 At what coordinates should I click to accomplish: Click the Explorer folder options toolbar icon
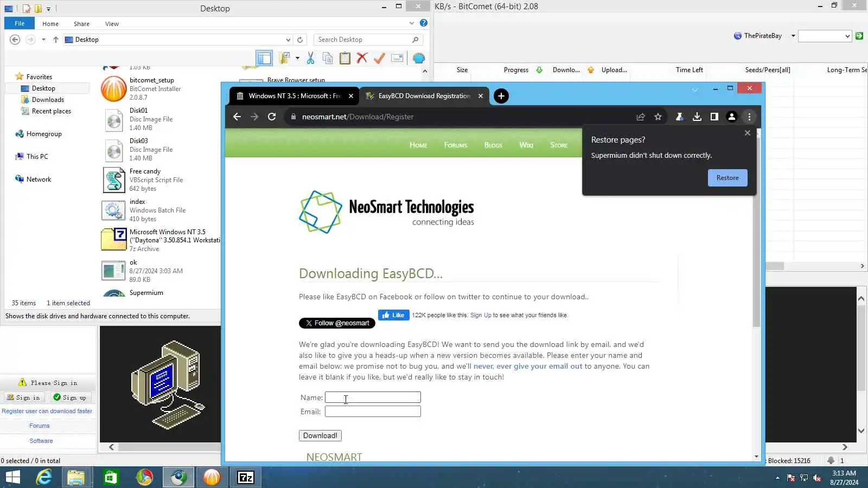click(284, 58)
